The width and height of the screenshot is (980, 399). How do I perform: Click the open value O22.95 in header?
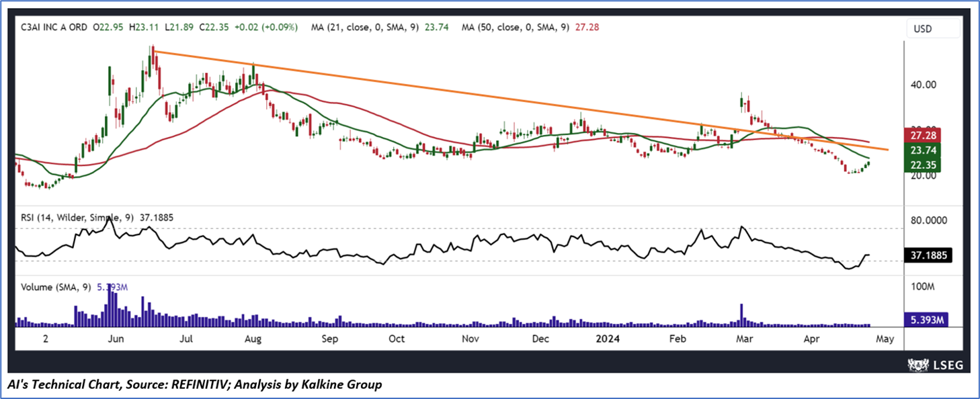[x=110, y=28]
